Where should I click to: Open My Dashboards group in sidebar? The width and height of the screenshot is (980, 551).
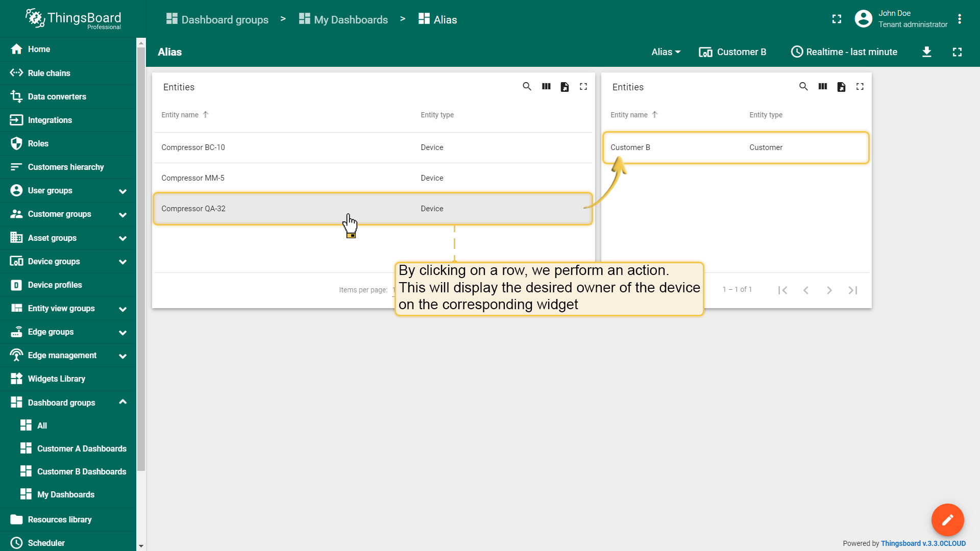pos(68,494)
